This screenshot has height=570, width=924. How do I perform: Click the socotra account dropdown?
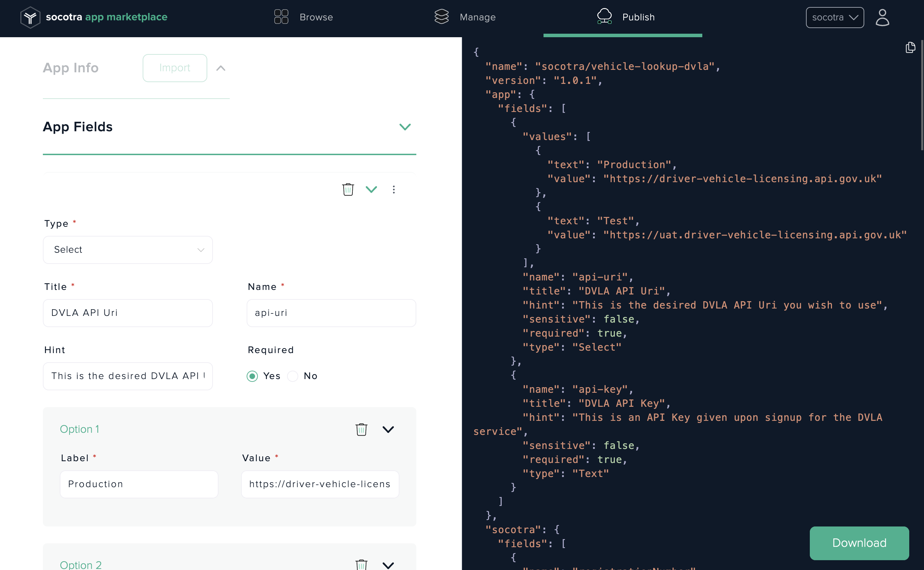pyautogui.click(x=835, y=16)
